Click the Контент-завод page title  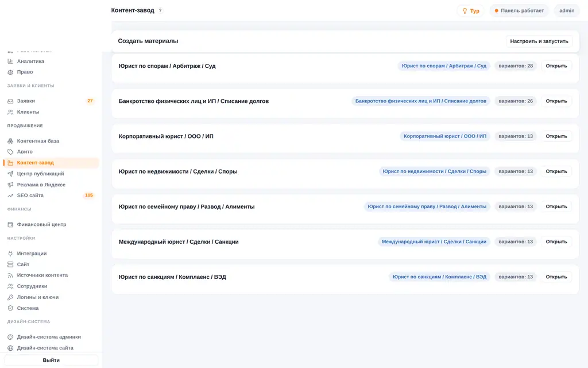133,10
